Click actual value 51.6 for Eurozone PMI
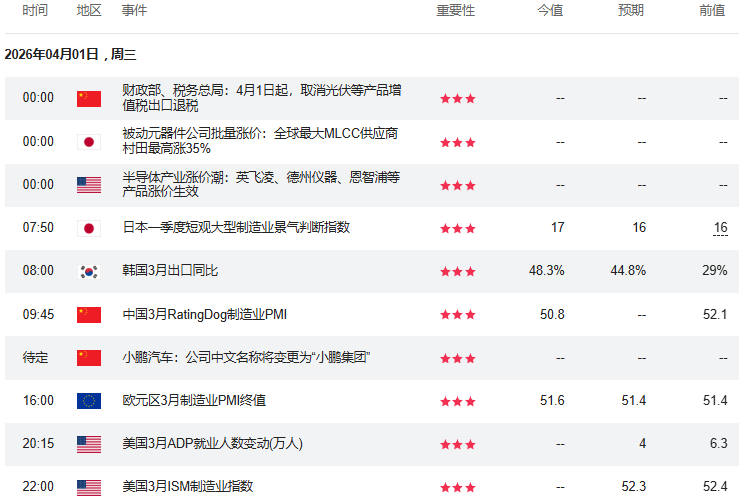 click(552, 401)
